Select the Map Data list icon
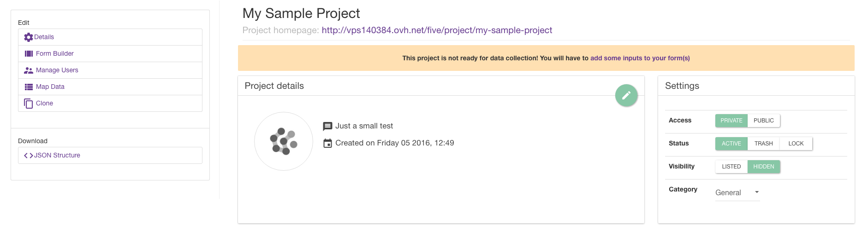868x232 pixels. 29,87
